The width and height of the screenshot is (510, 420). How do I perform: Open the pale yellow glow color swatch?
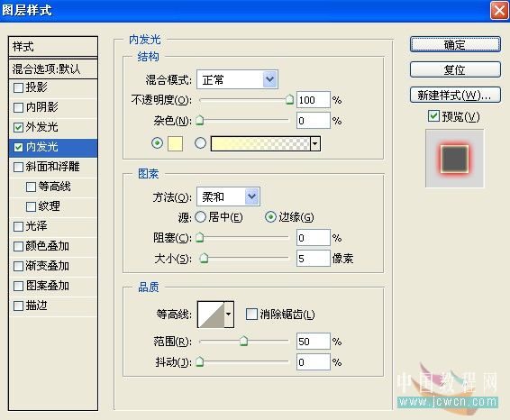click(x=175, y=143)
